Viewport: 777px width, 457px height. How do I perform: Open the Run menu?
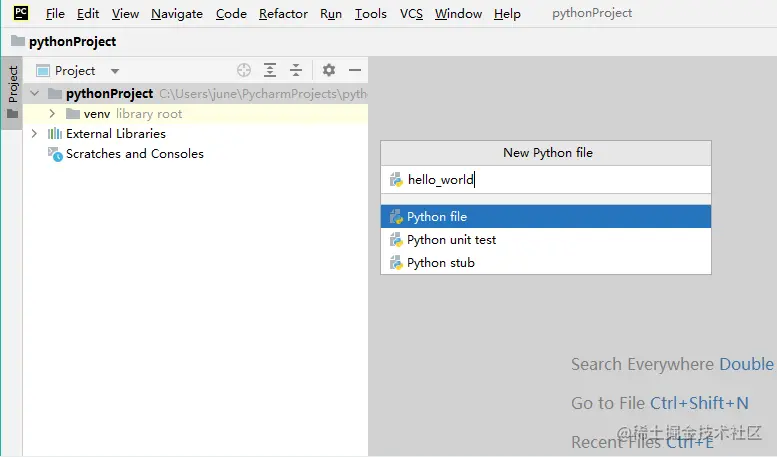331,14
